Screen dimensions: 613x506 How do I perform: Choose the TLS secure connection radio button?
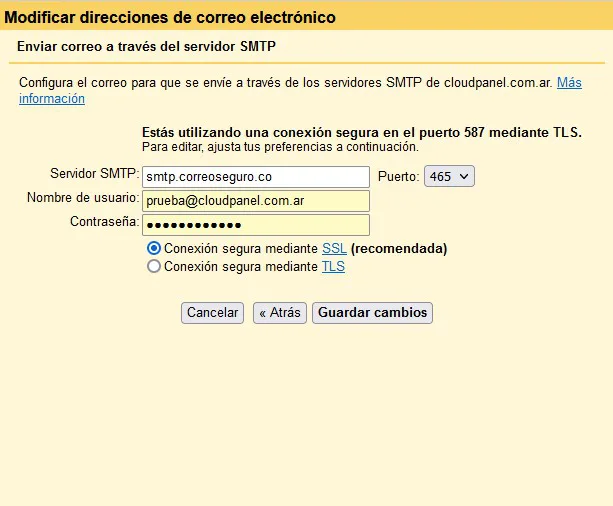154,267
